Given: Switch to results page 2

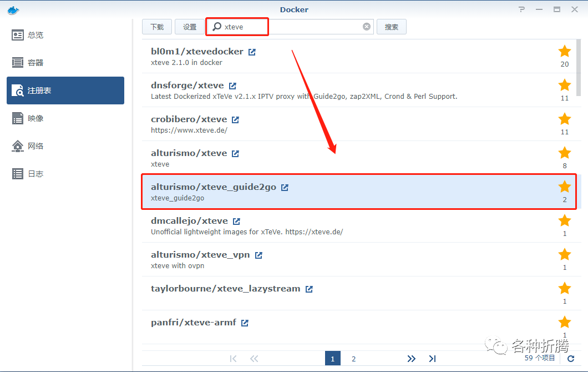Looking at the screenshot, I should [x=353, y=359].
